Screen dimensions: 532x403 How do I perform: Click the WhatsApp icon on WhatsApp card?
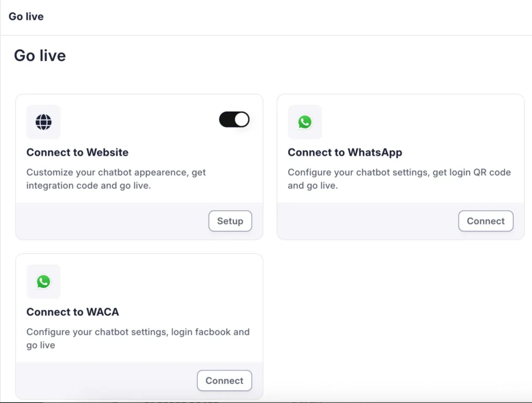tap(304, 122)
